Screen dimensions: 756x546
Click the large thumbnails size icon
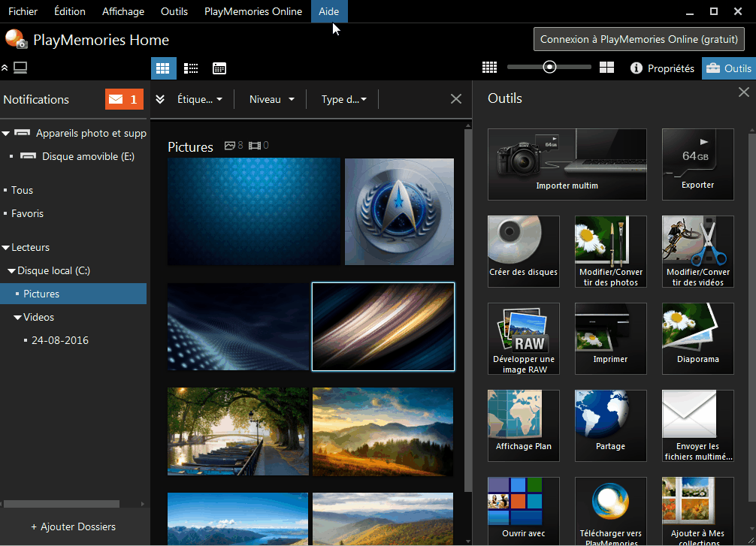606,68
